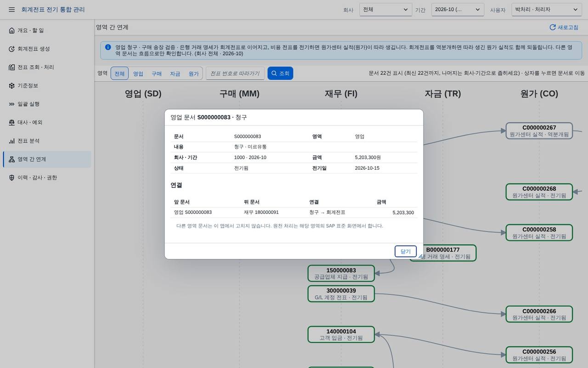Click the 회계전표 생성 sidebar icon
588x368 pixels.
click(11, 49)
